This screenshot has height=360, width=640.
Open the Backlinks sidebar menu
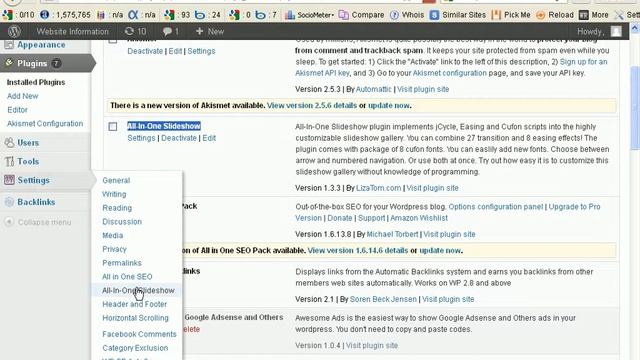tap(36, 202)
